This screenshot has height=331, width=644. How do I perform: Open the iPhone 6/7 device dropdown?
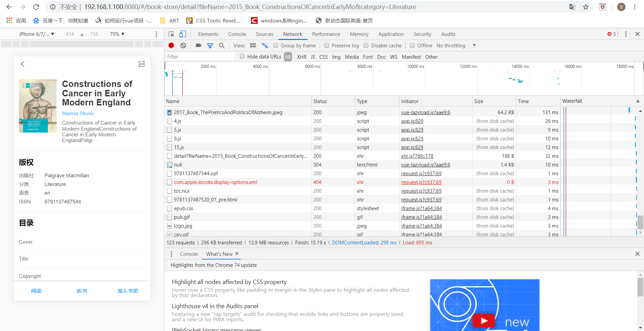pos(37,34)
